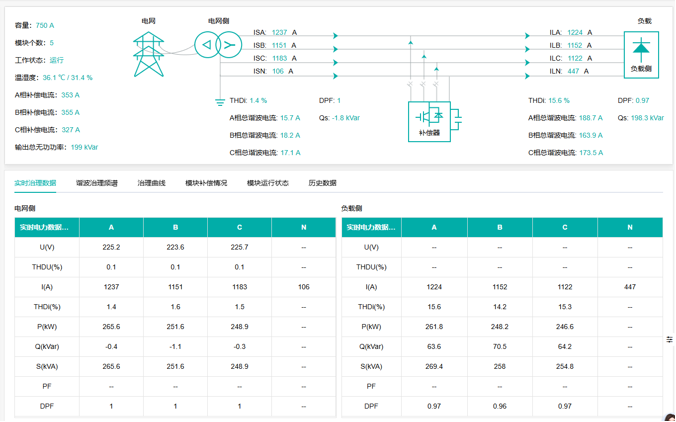Click the collapse icon at the right edge
This screenshot has width=676, height=422.
coord(670,339)
